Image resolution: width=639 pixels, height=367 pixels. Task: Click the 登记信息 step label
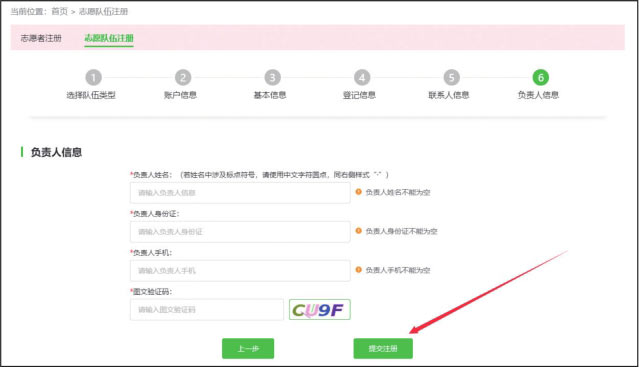click(x=359, y=95)
